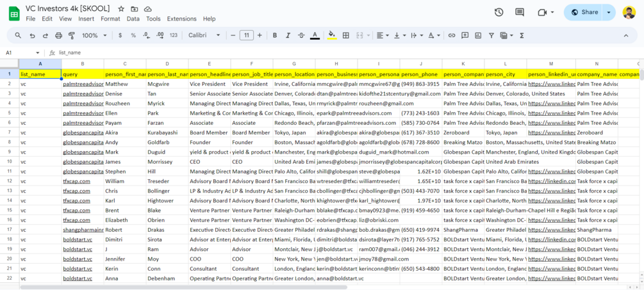644x290 pixels.
Task: Click the merge cells icon
Action: tap(359, 36)
